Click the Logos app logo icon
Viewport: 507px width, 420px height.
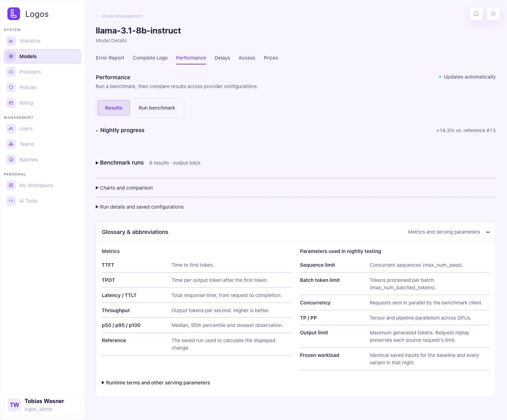(x=14, y=14)
